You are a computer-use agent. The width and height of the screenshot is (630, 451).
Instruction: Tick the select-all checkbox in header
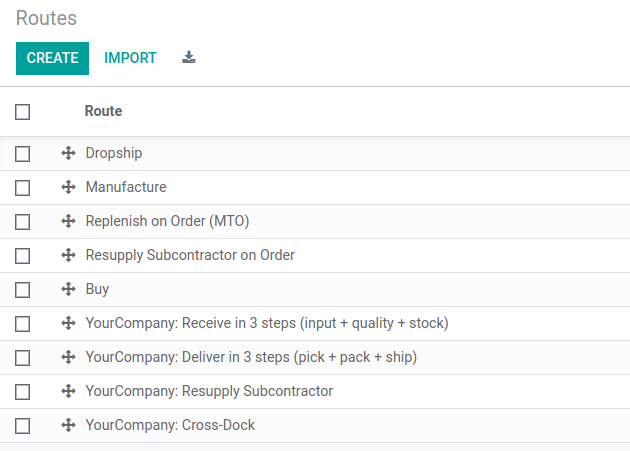23,112
